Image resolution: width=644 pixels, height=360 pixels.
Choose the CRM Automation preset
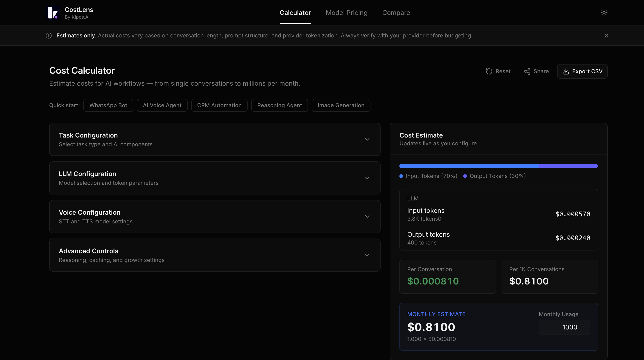pos(219,105)
